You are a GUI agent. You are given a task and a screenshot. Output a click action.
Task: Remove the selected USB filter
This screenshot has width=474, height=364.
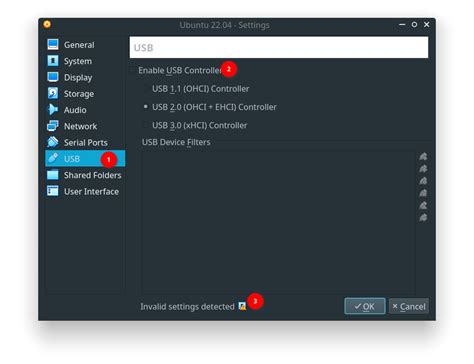click(x=423, y=193)
